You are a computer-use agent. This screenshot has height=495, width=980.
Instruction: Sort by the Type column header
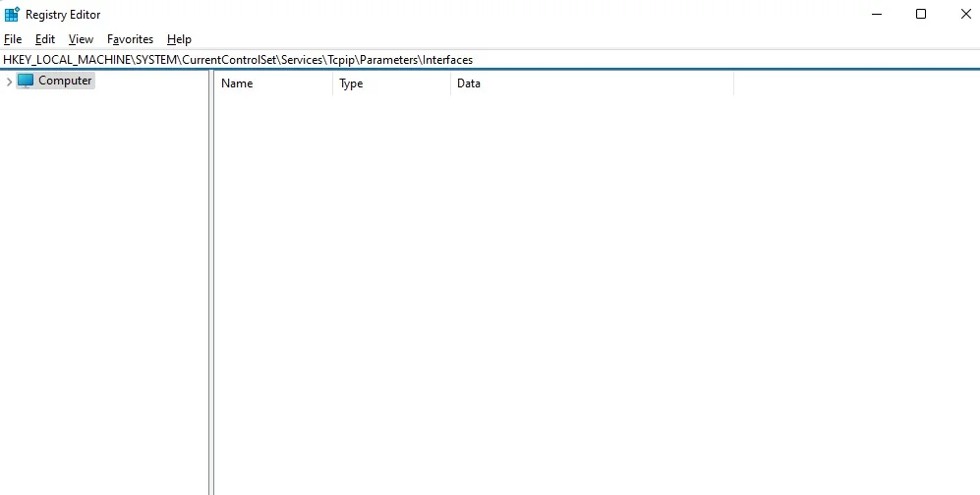coord(391,83)
